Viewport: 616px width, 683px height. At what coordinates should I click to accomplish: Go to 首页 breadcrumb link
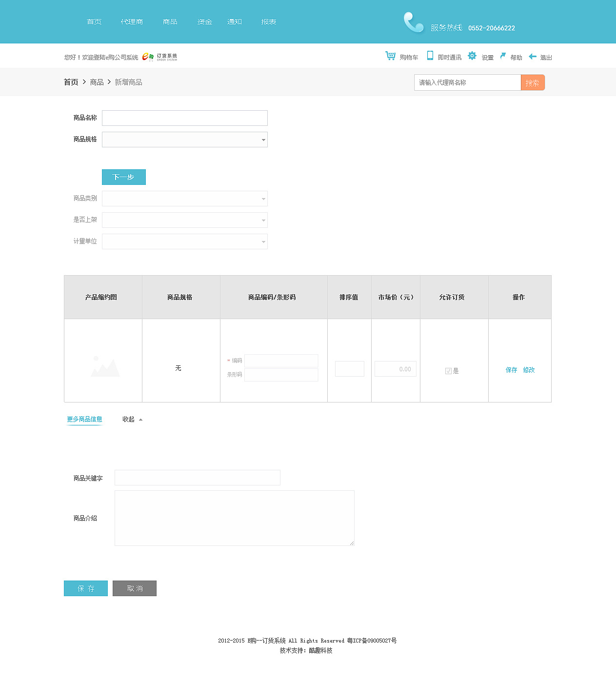click(71, 82)
